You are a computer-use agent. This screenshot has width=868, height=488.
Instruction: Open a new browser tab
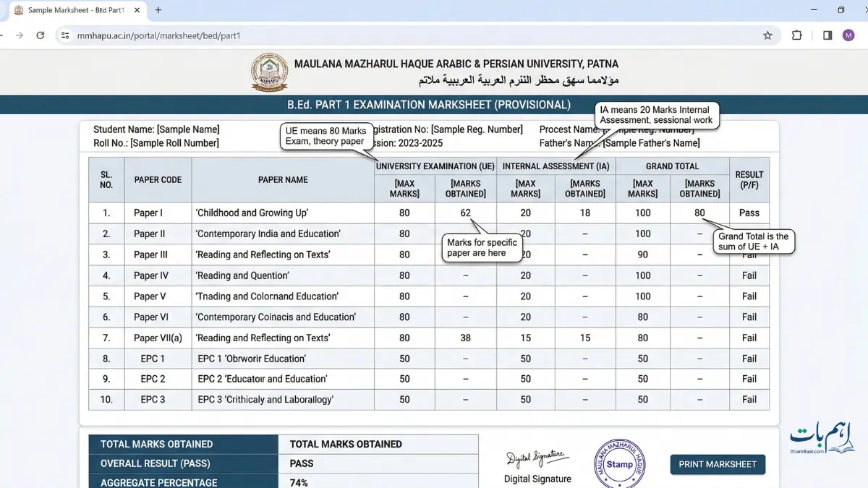tap(158, 10)
